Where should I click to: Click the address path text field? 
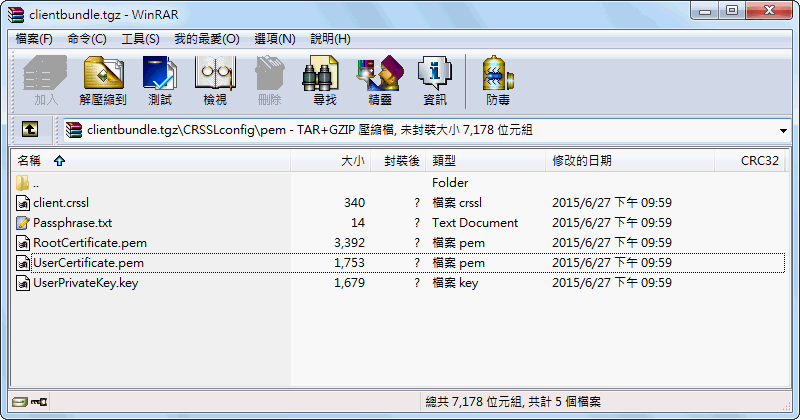tap(428, 130)
